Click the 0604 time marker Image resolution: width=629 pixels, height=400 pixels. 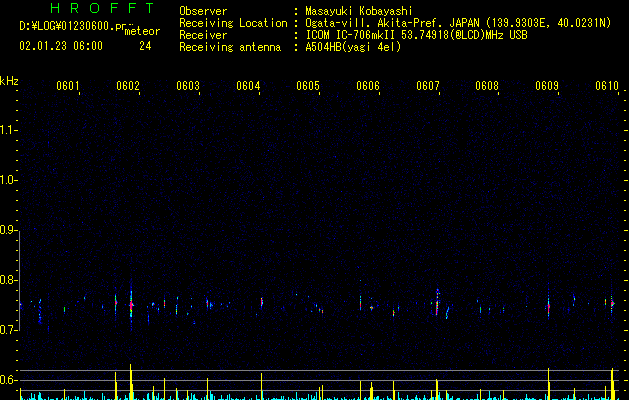[248, 85]
